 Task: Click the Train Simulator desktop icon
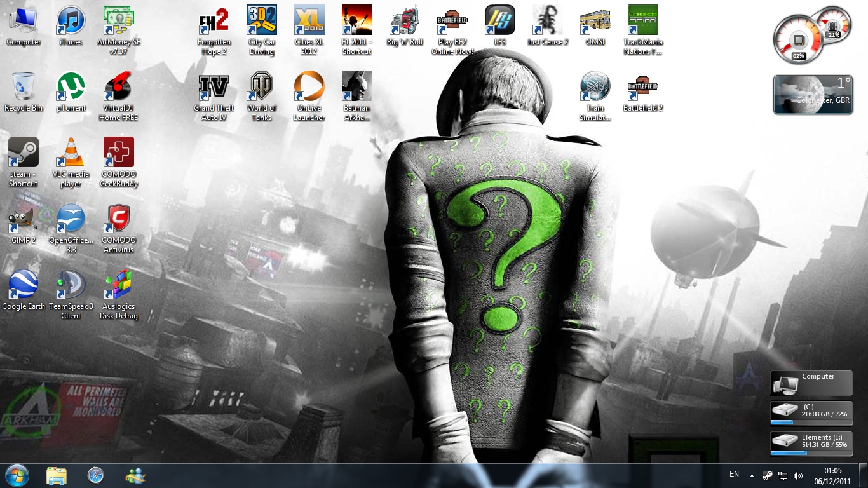(x=595, y=97)
